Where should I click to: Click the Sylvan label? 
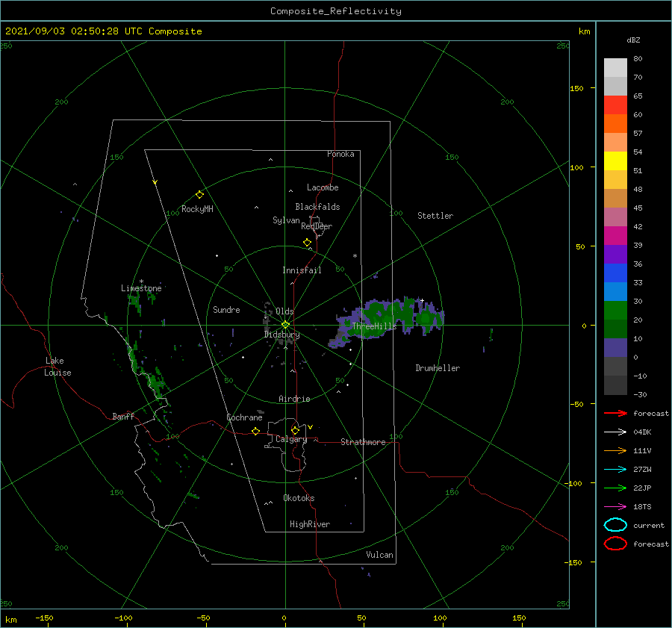286,220
